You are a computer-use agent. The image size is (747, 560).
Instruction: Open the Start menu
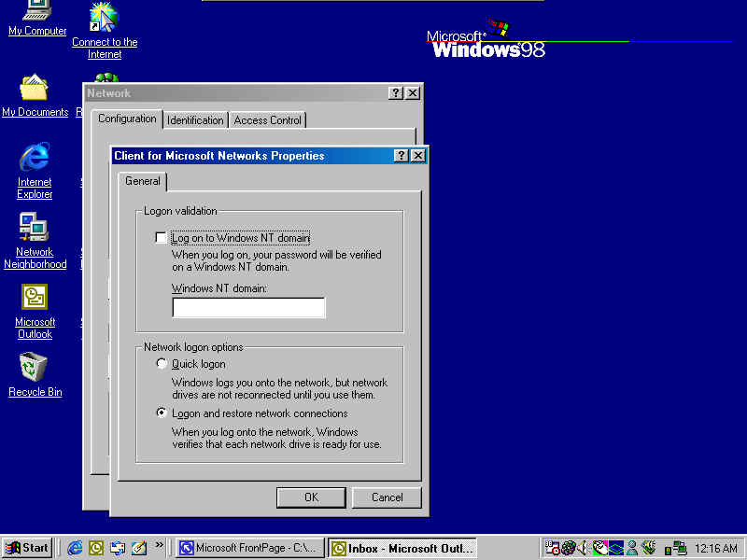pyautogui.click(x=27, y=548)
